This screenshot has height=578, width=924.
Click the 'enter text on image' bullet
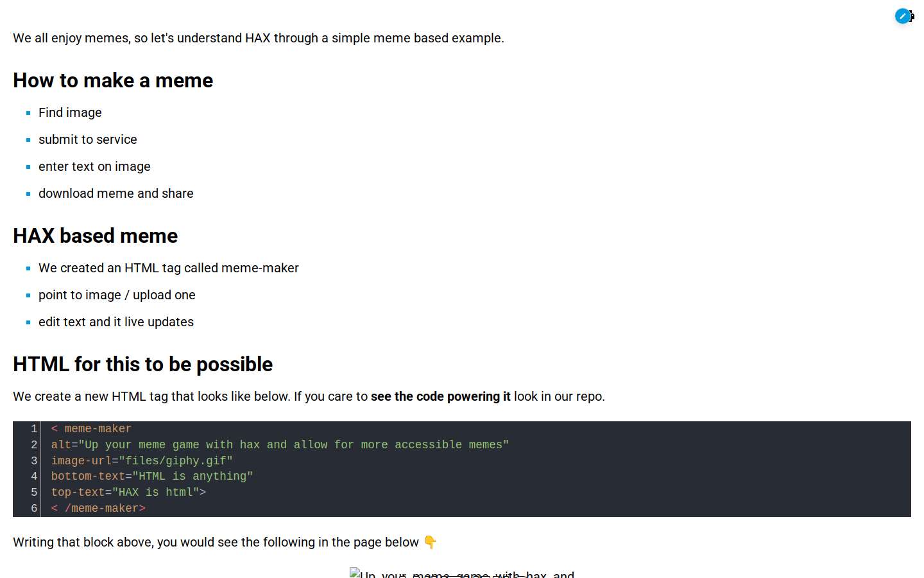click(x=94, y=166)
